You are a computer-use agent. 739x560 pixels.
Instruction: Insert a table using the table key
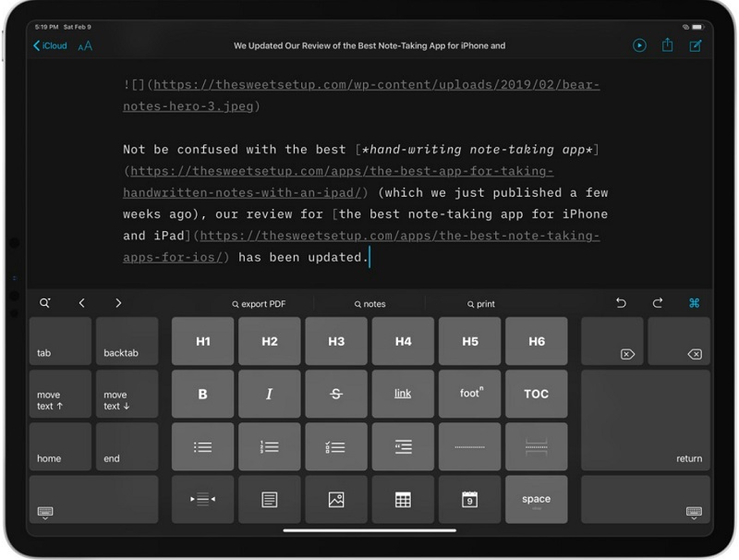point(403,499)
